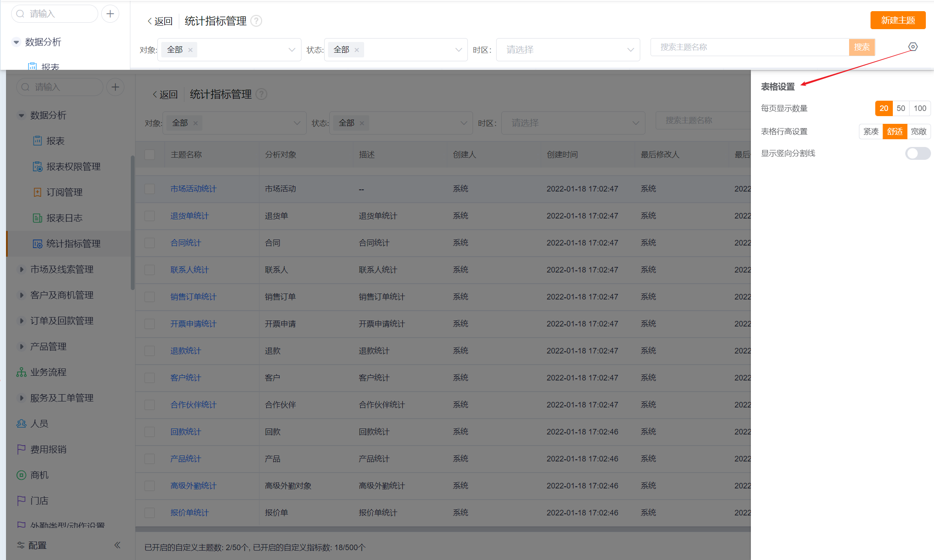Collapse the 数据分析 tree section
934x560 pixels.
point(16,42)
